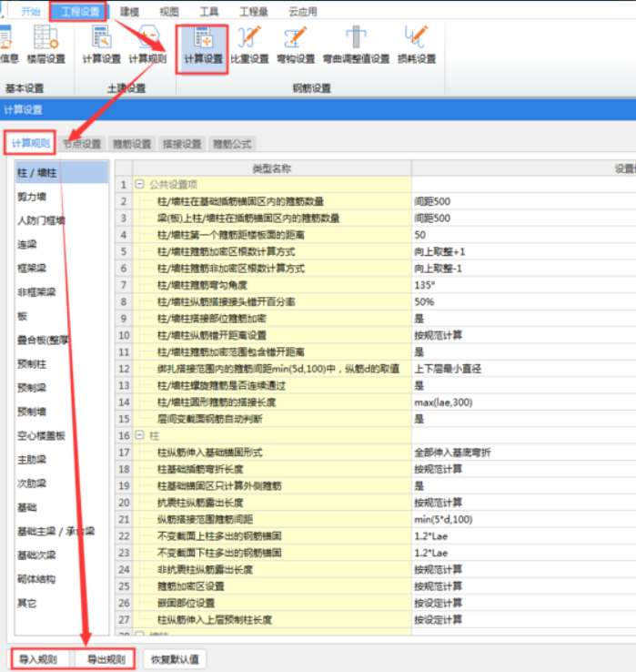This screenshot has height=672, width=636.
Task: Click the 导入规则 button
Action: pos(39,658)
